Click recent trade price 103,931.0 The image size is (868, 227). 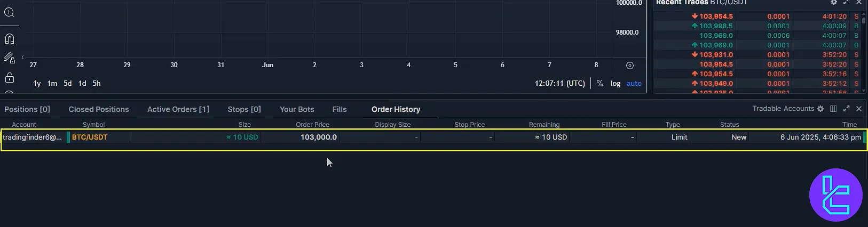coord(716,55)
